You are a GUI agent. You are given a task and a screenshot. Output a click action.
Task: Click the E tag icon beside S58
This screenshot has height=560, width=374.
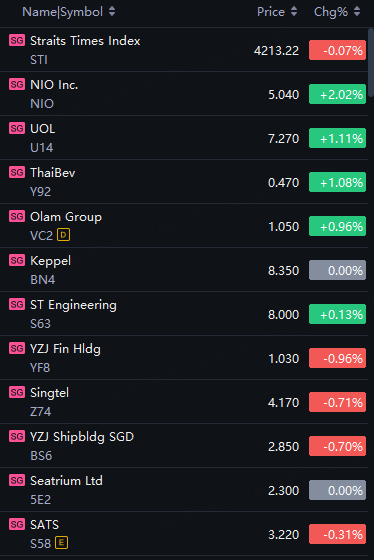pyautogui.click(x=61, y=543)
